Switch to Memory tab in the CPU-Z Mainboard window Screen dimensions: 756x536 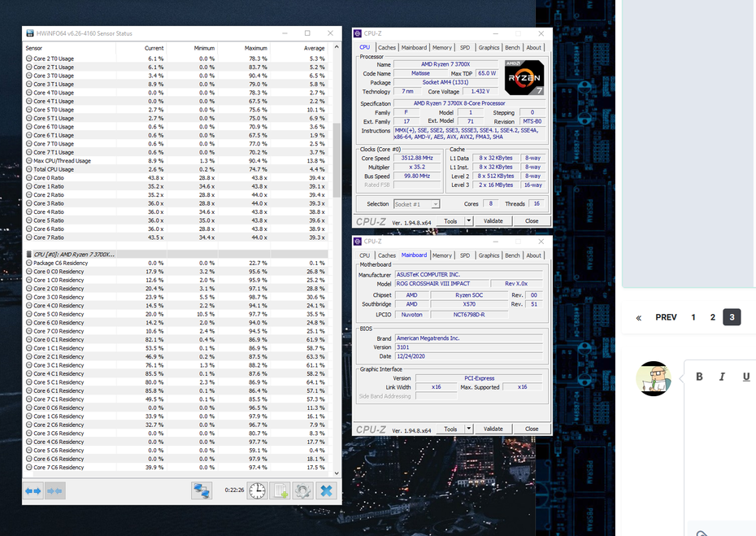click(x=442, y=255)
